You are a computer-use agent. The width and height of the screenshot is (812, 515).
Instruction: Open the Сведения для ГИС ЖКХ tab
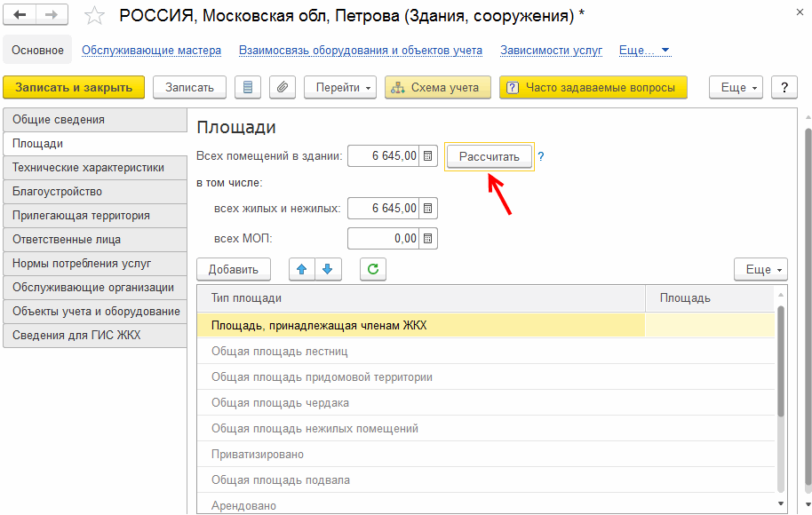click(95, 336)
